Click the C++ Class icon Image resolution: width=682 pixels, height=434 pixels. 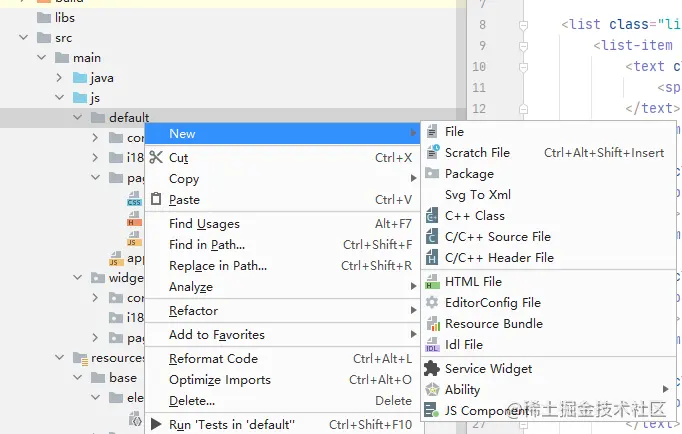pos(431,215)
